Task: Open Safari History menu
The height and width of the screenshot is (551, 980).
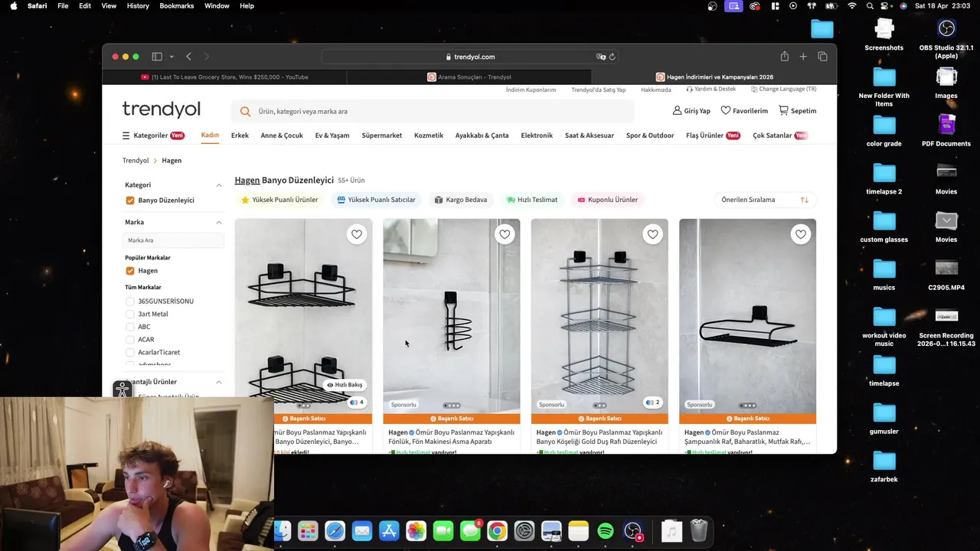Action: click(138, 5)
